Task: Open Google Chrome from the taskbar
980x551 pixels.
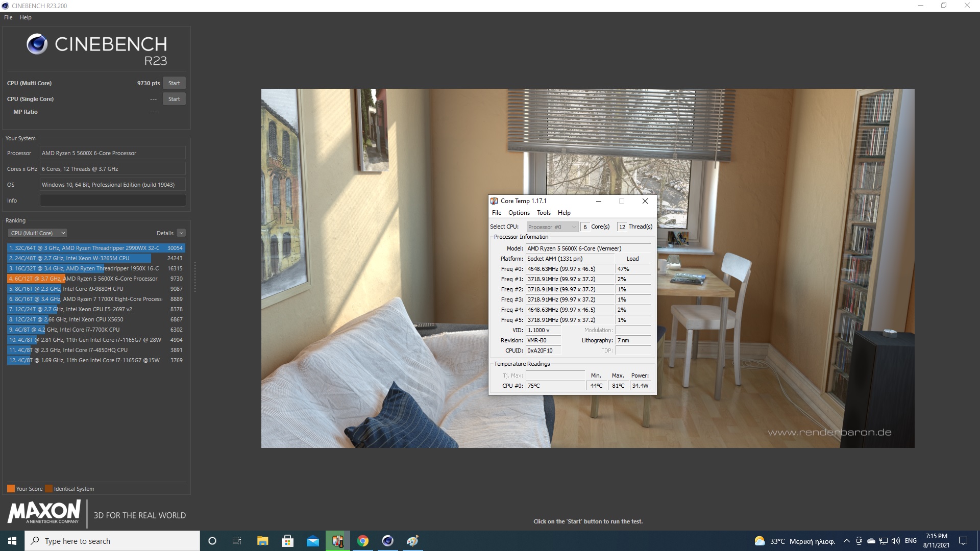Action: point(363,541)
